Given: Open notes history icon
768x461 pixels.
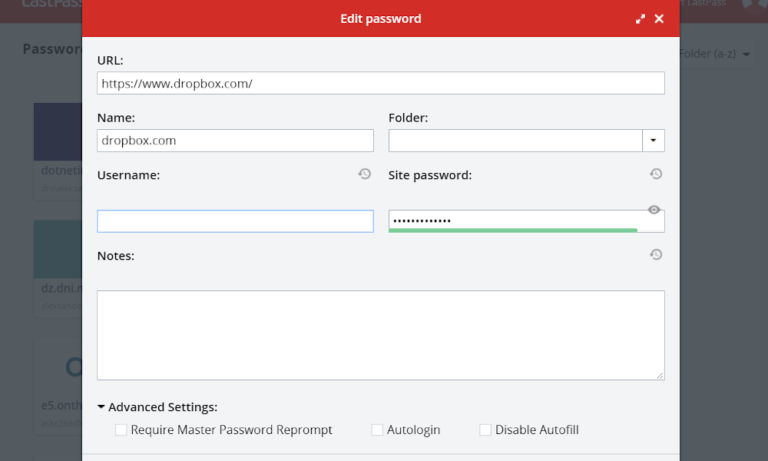Looking at the screenshot, I should [x=656, y=254].
